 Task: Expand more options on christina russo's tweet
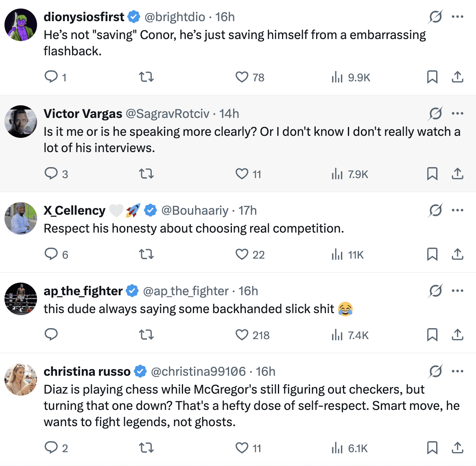click(458, 371)
